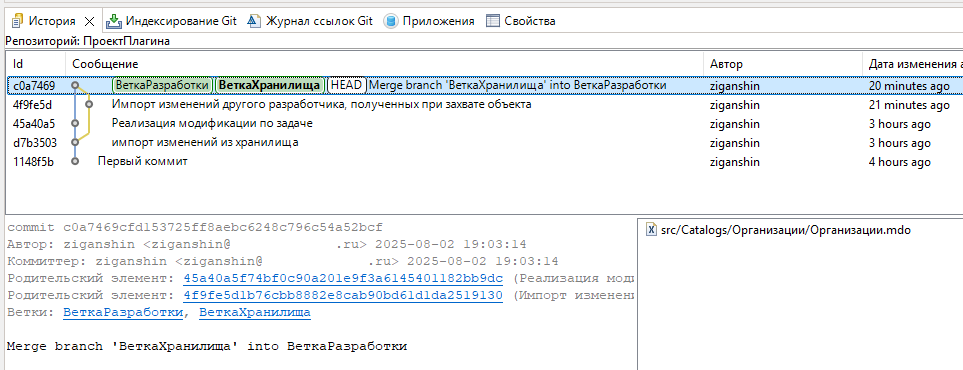Click the ВеткаРазработки branch label in history

coord(162,85)
